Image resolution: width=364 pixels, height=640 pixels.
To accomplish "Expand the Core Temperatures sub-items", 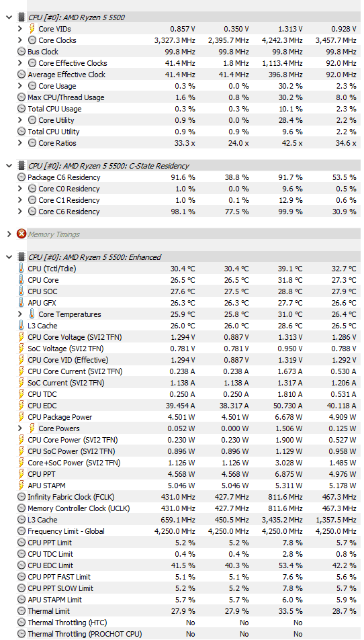I will [x=20, y=314].
